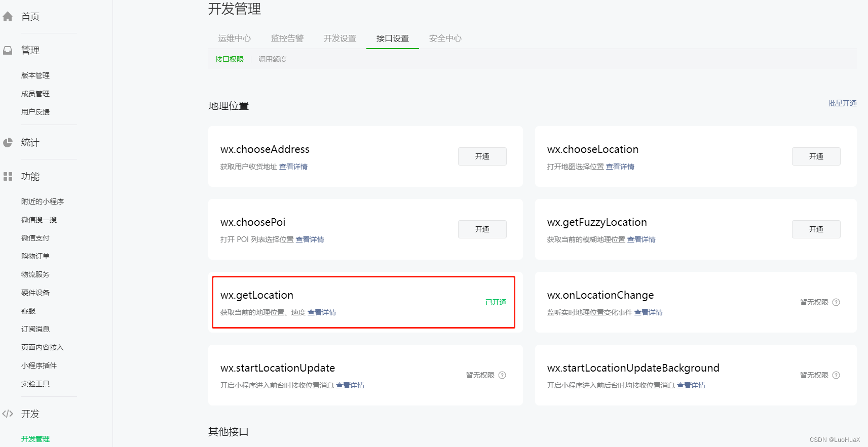Screen dimensions: 868x447
Task: Click help icon for wx.startLocationUpdateBackground
Action: [x=836, y=375]
